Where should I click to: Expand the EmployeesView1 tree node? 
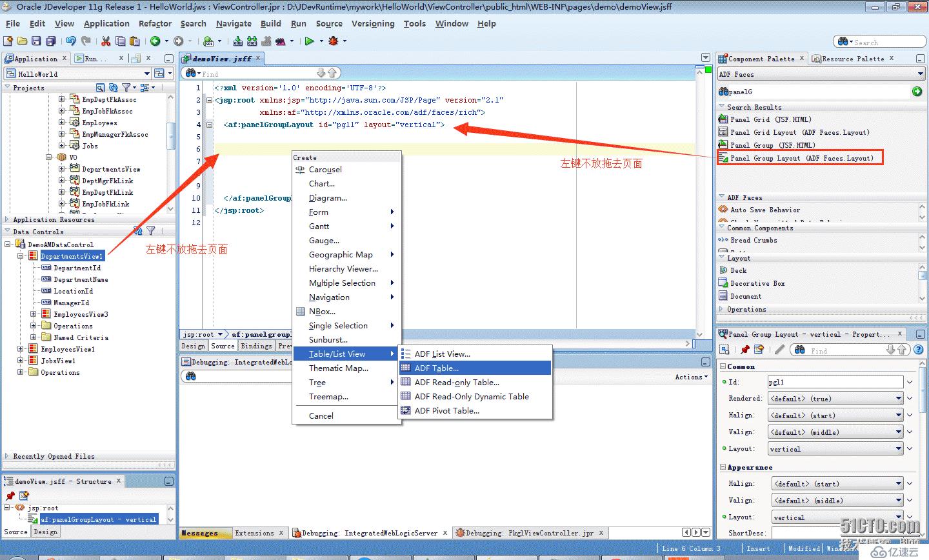tap(20, 349)
